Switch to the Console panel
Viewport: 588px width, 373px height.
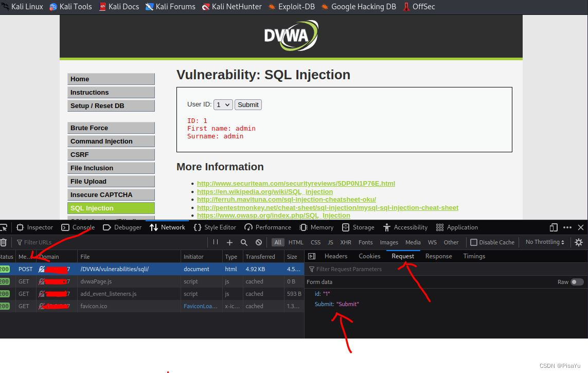click(x=78, y=227)
